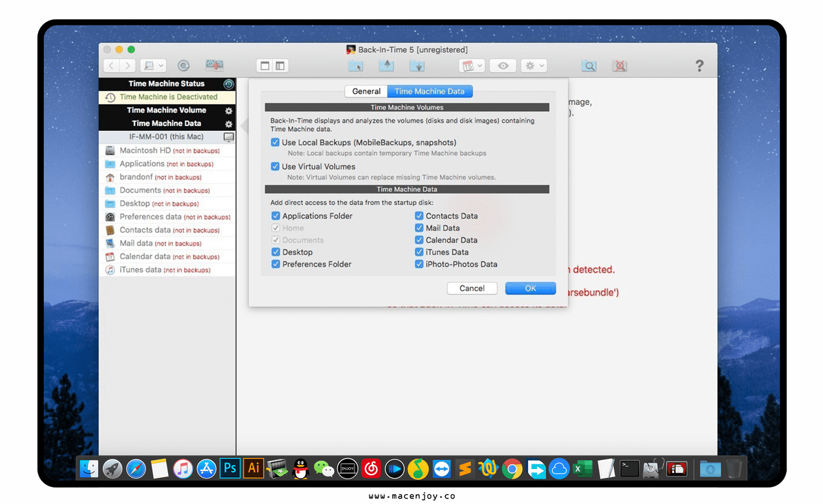This screenshot has width=823, height=504.
Task: Select Desktop in sidebar list
Action: coord(167,204)
